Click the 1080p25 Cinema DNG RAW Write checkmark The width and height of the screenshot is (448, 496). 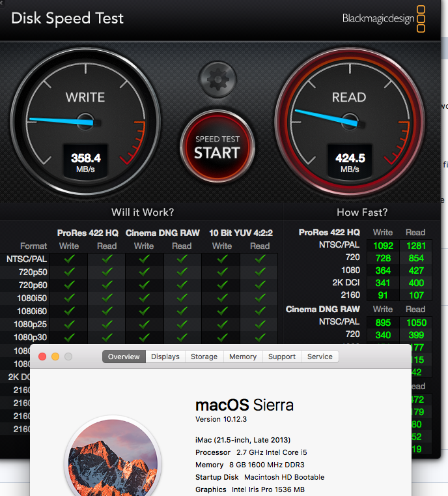[x=144, y=324]
